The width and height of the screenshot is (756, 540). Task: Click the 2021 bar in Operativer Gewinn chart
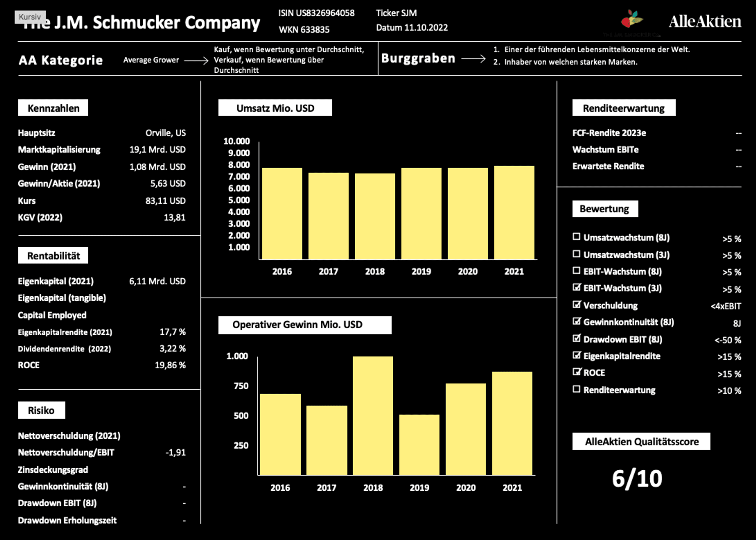tap(512, 423)
